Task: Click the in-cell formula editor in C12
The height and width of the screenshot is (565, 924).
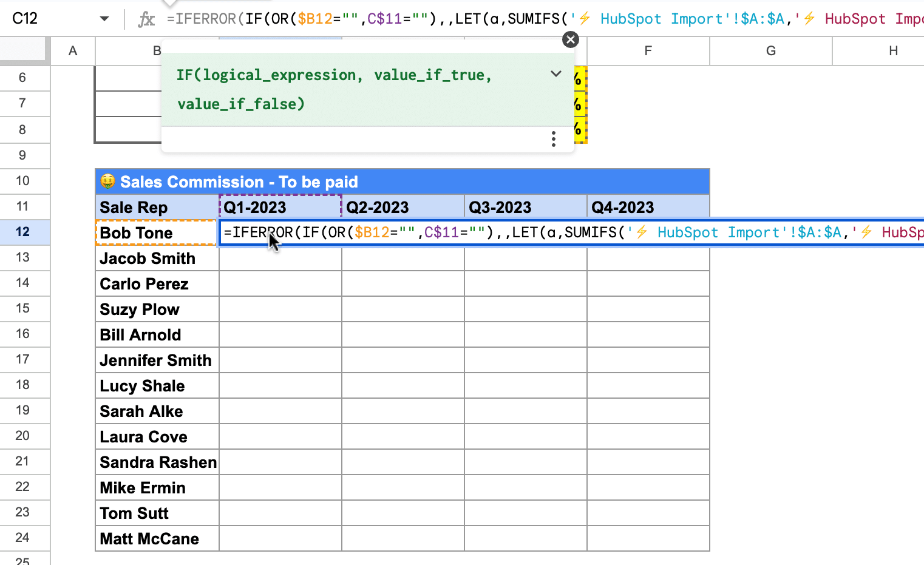Action: click(572, 232)
